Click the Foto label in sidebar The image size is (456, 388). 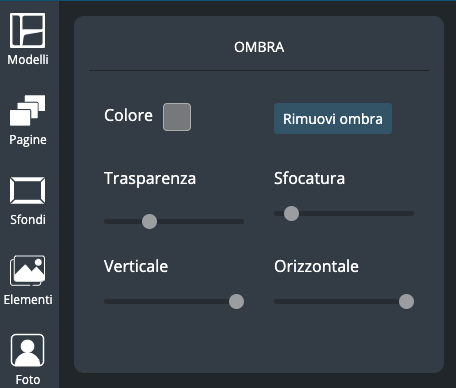pyautogui.click(x=28, y=380)
